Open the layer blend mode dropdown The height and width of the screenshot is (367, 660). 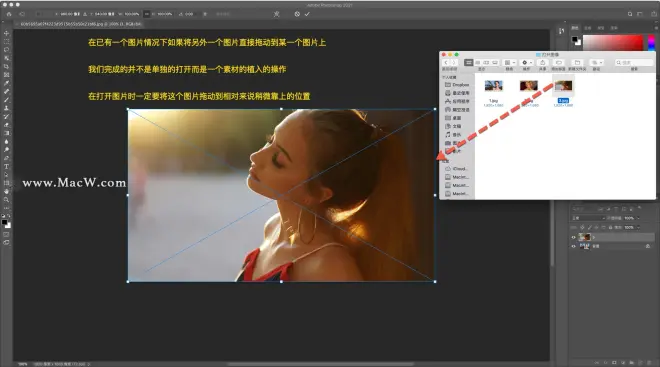[588, 218]
